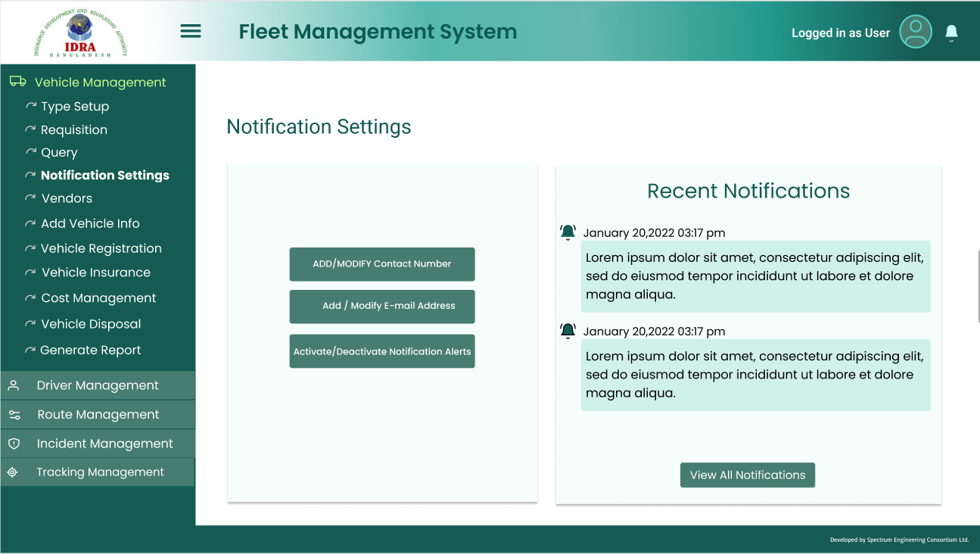Select Notification Settings in sidebar
Viewport: 980px width, 554px height.
tap(105, 175)
